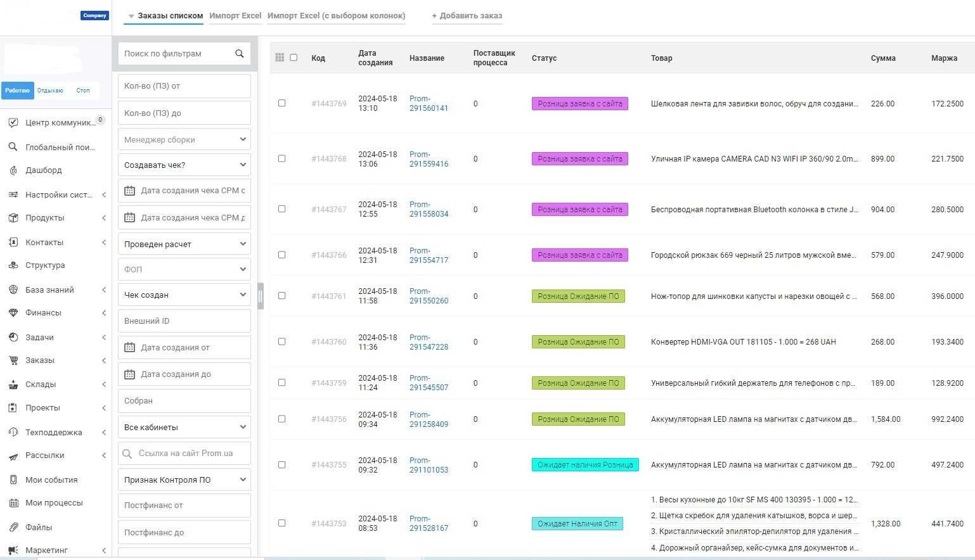Open the Дашборд icon in sidebar
Screen dimensions: 975x560
[13, 170]
